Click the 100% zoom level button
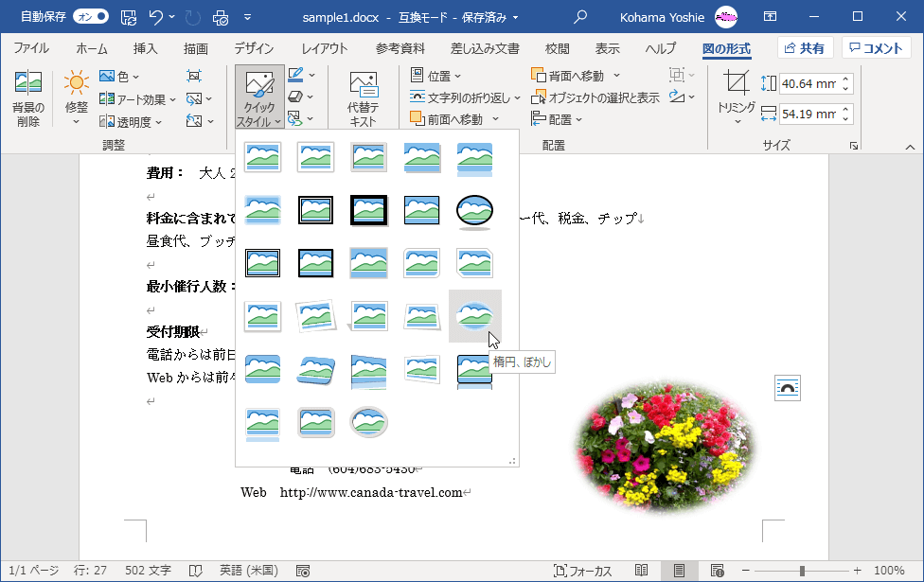The width and height of the screenshot is (924, 582). [889, 571]
